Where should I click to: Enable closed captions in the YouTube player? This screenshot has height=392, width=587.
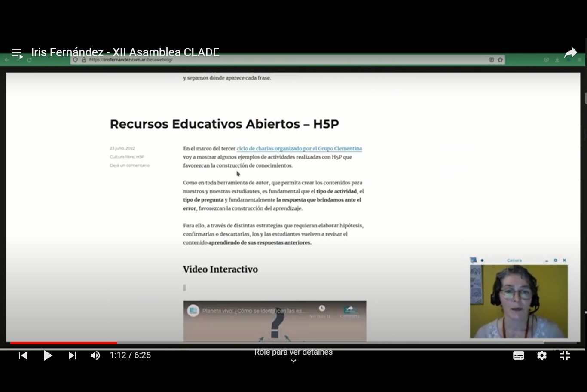tap(518, 355)
